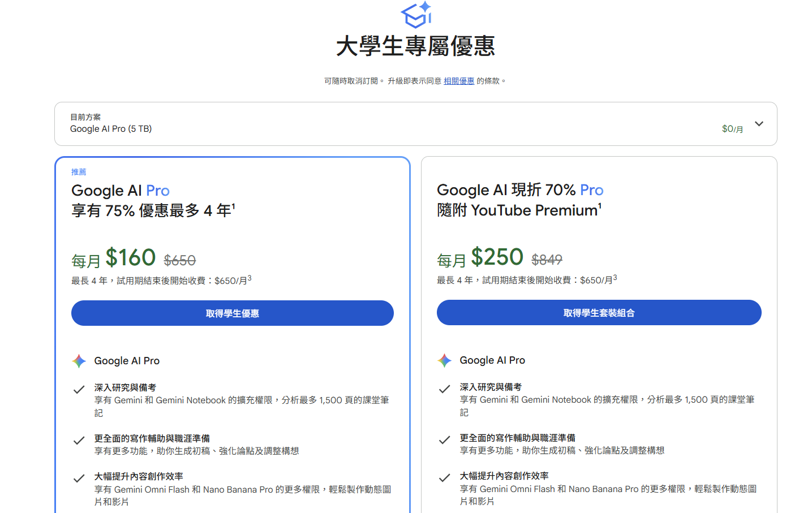The image size is (812, 513).
Task: Click checkmark beside right card 深入研究與備考
Action: click(x=445, y=389)
